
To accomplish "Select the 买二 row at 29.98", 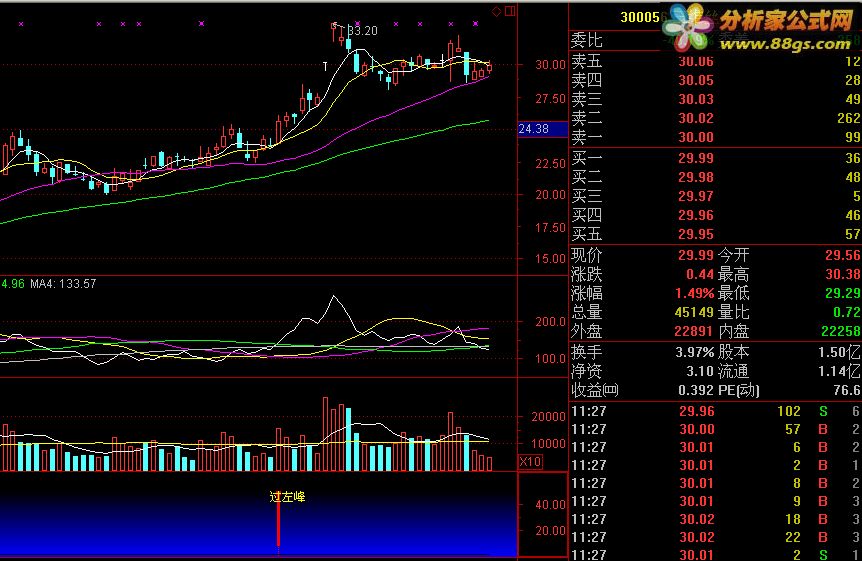I will [715, 177].
